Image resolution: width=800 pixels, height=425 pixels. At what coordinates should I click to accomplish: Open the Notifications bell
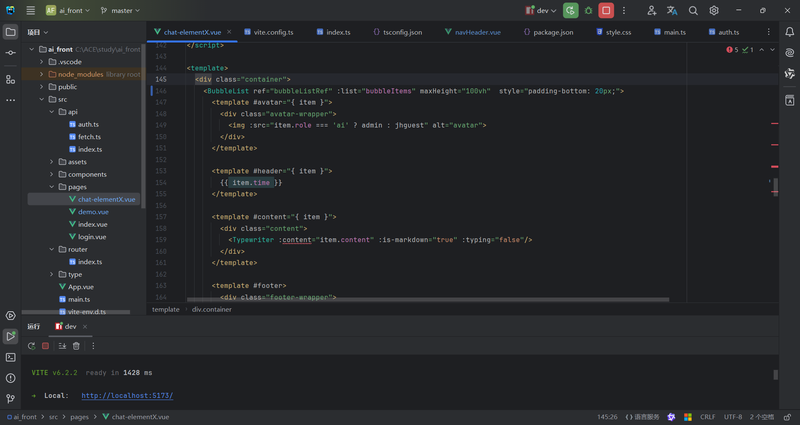coord(789,32)
